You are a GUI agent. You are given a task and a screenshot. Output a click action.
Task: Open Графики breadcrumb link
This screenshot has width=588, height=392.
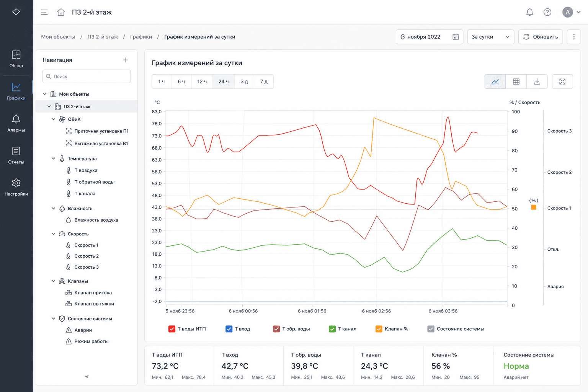(x=141, y=37)
